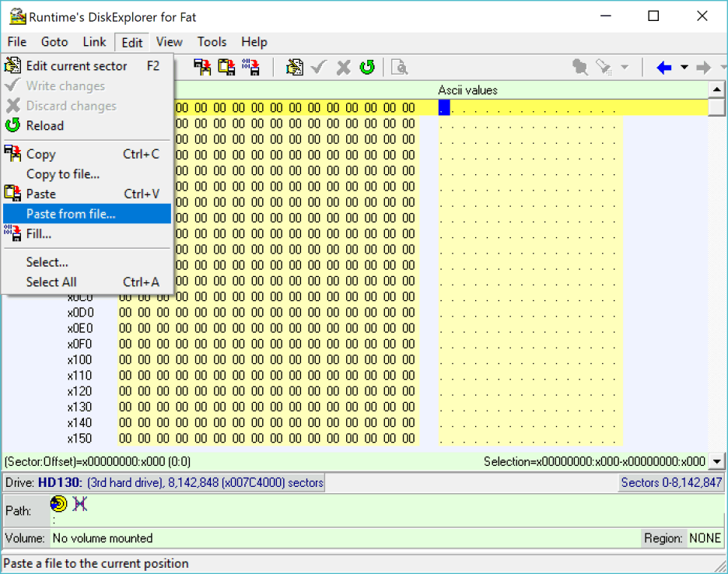Open the Back arrow history dropdown

coord(684,68)
